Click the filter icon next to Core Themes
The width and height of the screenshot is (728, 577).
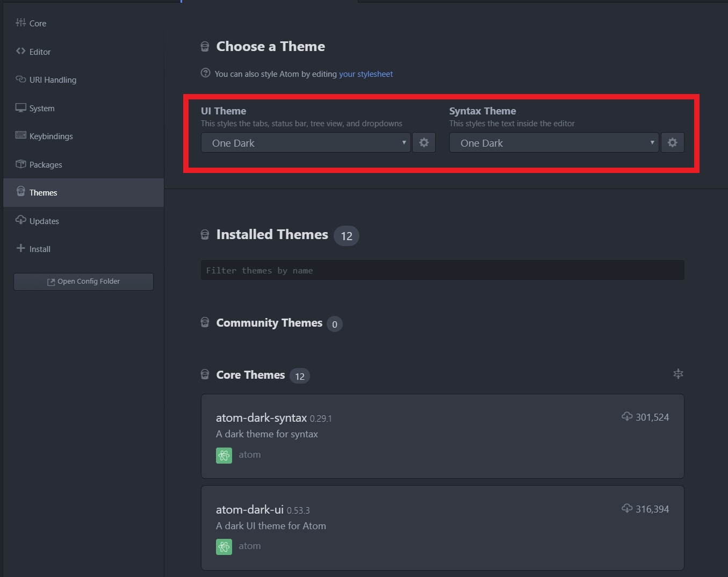pyautogui.click(x=678, y=374)
